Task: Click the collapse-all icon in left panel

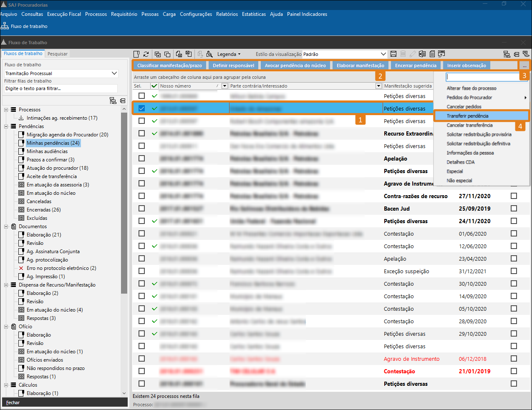Action: (123, 101)
